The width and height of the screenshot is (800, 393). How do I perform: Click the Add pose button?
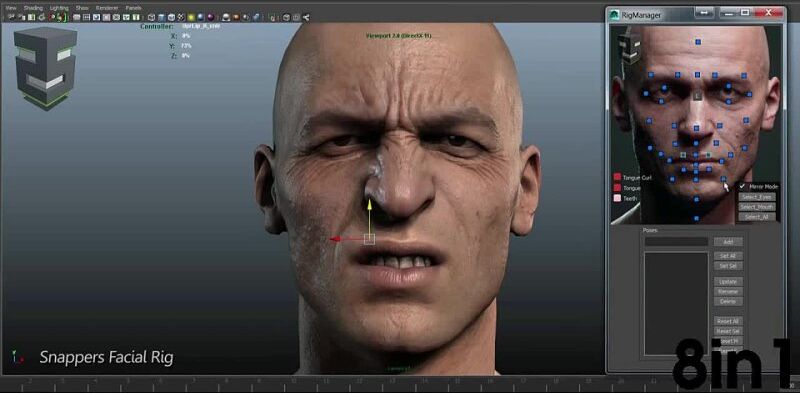(728, 242)
